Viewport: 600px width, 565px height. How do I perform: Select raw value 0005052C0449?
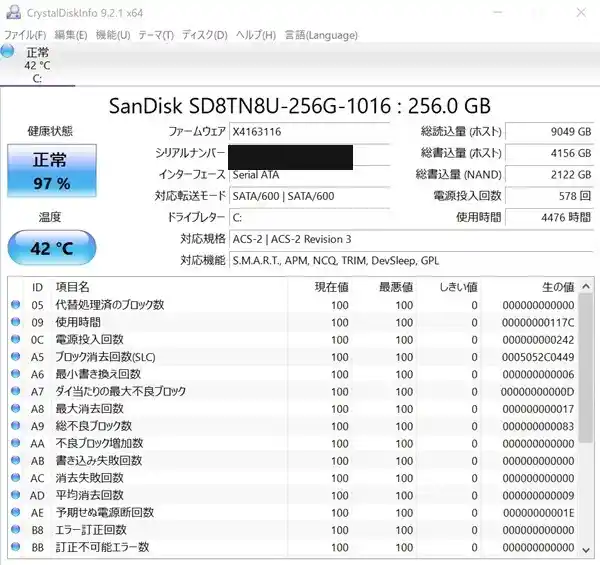538,357
